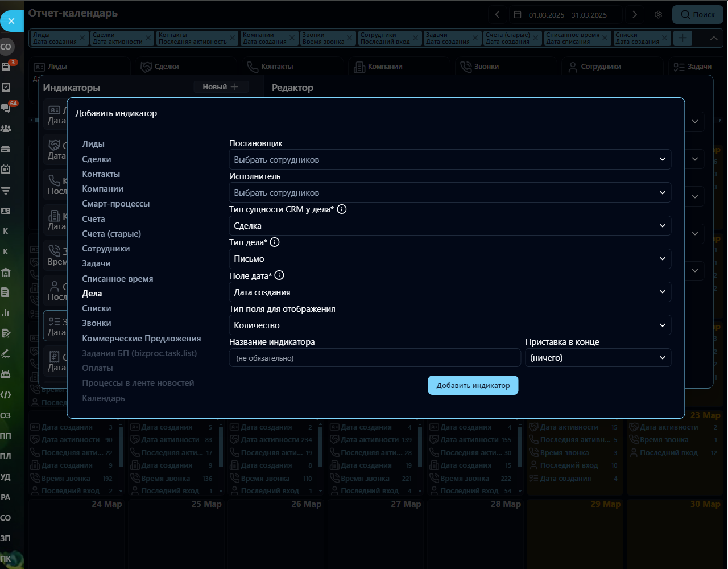
Task: Click info icon beside Тип сущности CRM у дела
Action: click(x=342, y=209)
